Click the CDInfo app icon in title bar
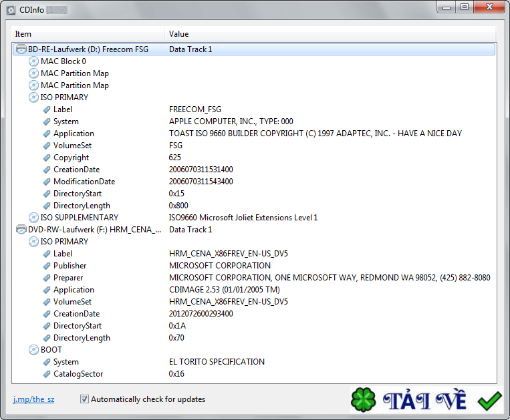The image size is (510, 420). pyautogui.click(x=11, y=9)
